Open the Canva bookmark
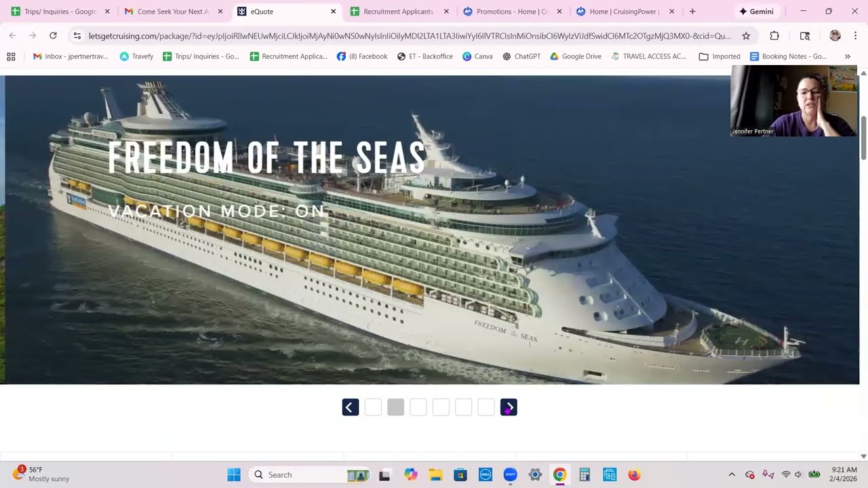 pyautogui.click(x=477, y=56)
